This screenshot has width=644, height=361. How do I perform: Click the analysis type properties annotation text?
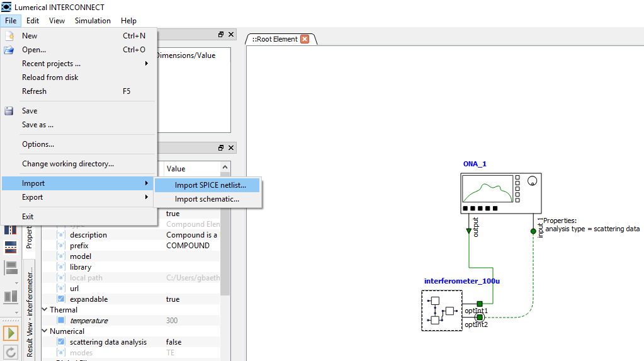tap(592, 229)
